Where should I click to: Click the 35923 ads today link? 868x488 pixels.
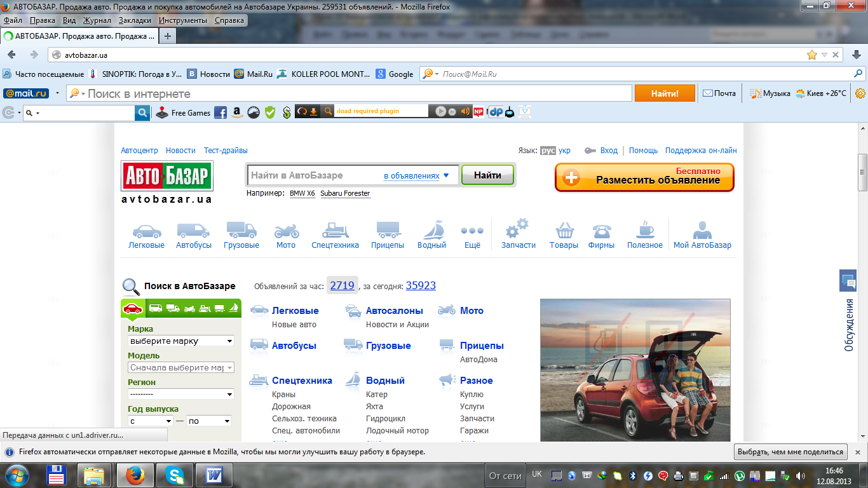pyautogui.click(x=421, y=286)
